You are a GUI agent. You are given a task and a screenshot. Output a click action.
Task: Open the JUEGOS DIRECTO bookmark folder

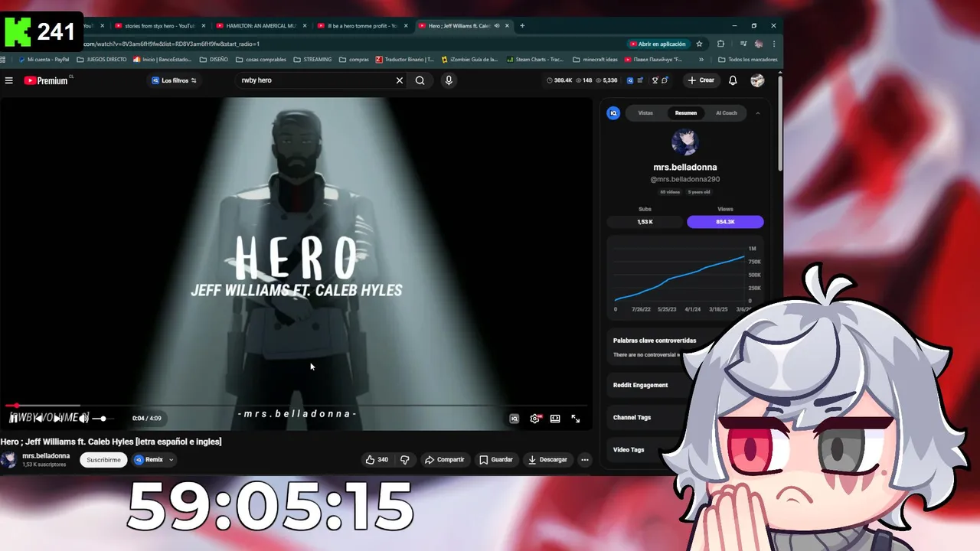tap(102, 59)
